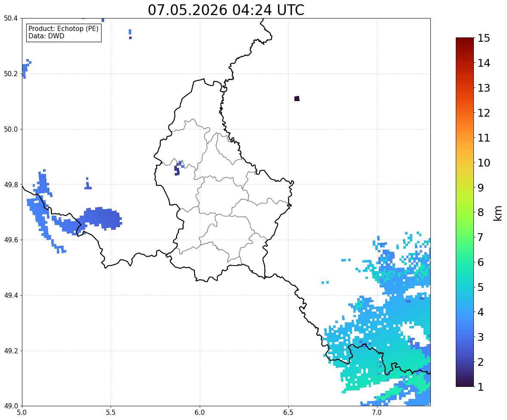Click the Product: Echotop (PE) legend box
507x420 pixels.
coord(64,32)
